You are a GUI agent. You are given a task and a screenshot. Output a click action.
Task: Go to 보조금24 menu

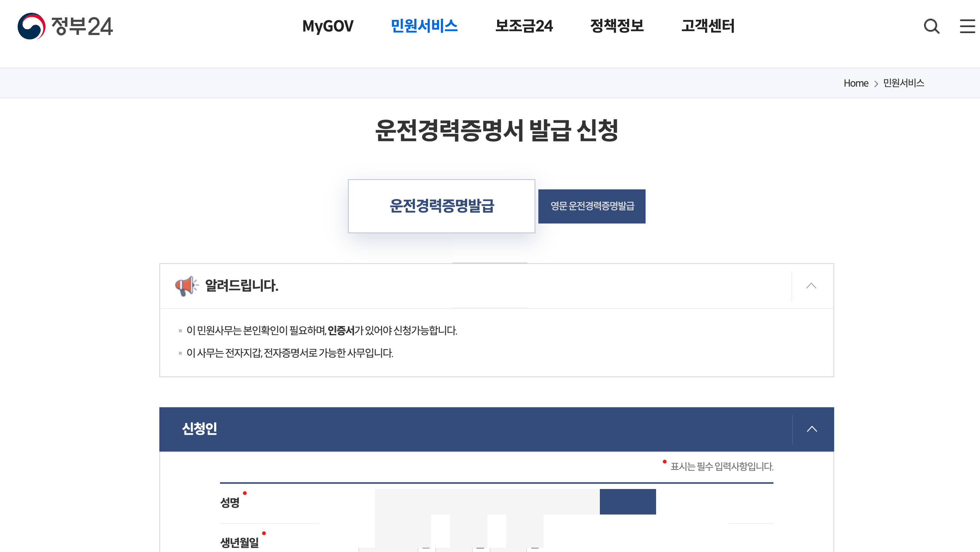(x=523, y=26)
